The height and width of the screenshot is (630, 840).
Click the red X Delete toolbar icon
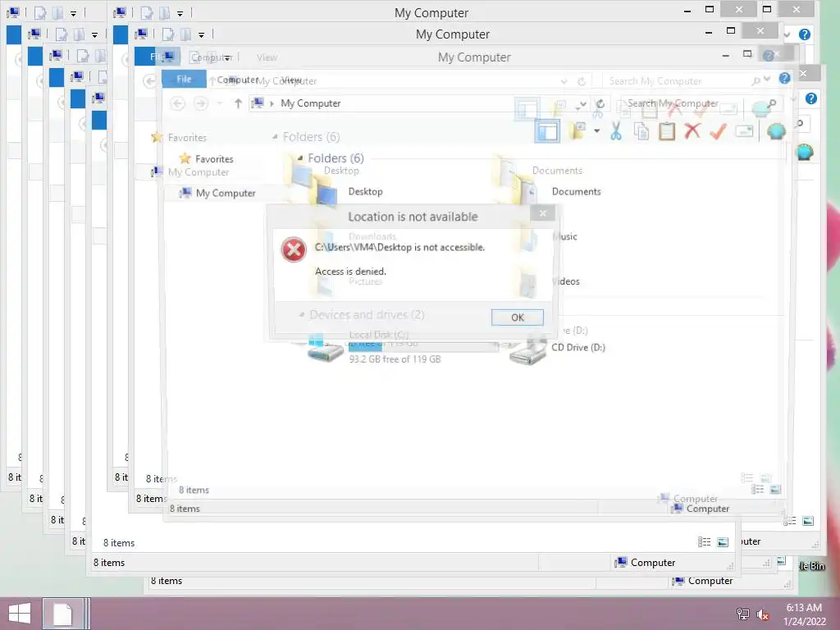(x=692, y=130)
